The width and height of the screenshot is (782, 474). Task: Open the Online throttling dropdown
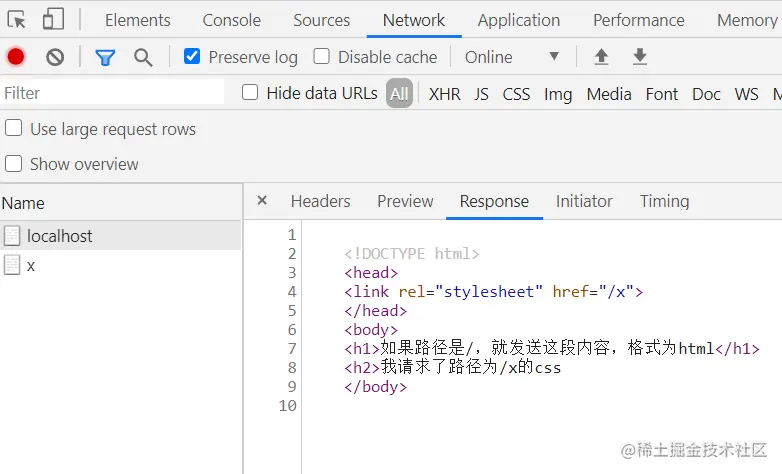[512, 57]
